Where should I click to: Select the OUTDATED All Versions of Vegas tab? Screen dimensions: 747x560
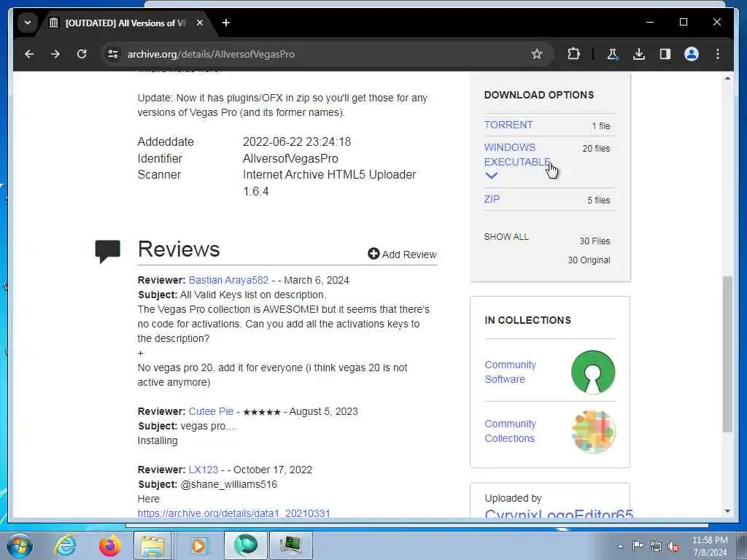pos(125,23)
